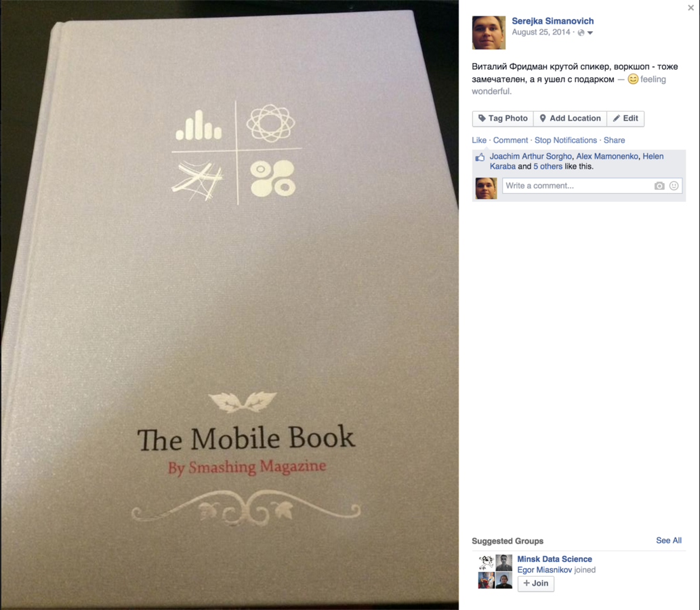The height and width of the screenshot is (610, 700).
Task: Click the author's profile picture at top
Action: (x=489, y=33)
